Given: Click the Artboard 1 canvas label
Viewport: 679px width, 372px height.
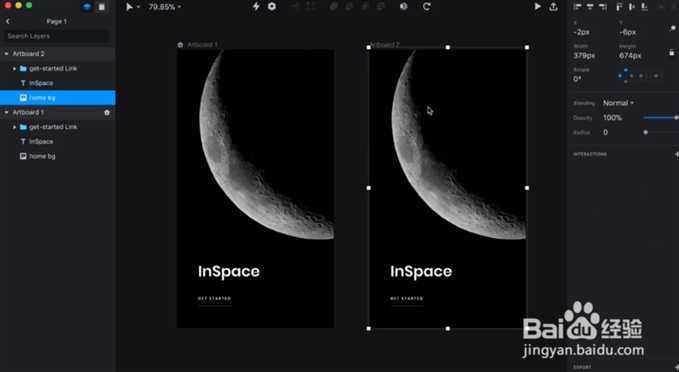Looking at the screenshot, I should (x=202, y=45).
